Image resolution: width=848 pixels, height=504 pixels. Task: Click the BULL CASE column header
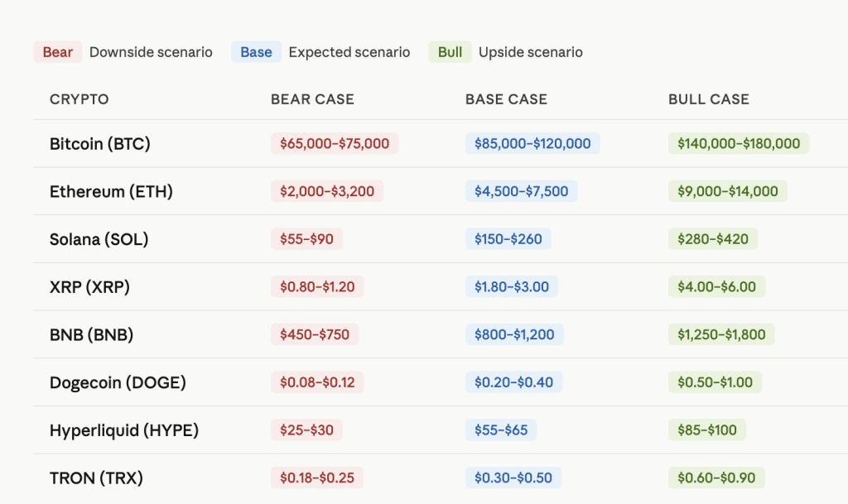[709, 99]
